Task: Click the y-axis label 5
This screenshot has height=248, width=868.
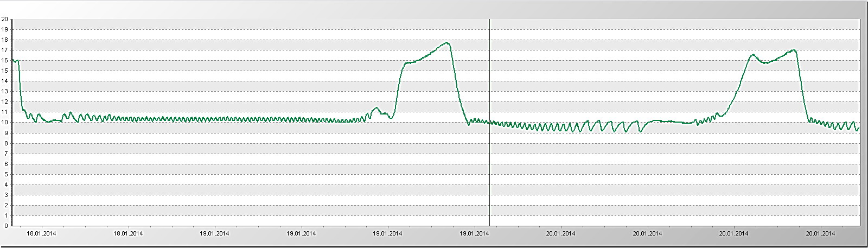Action: click(x=5, y=174)
